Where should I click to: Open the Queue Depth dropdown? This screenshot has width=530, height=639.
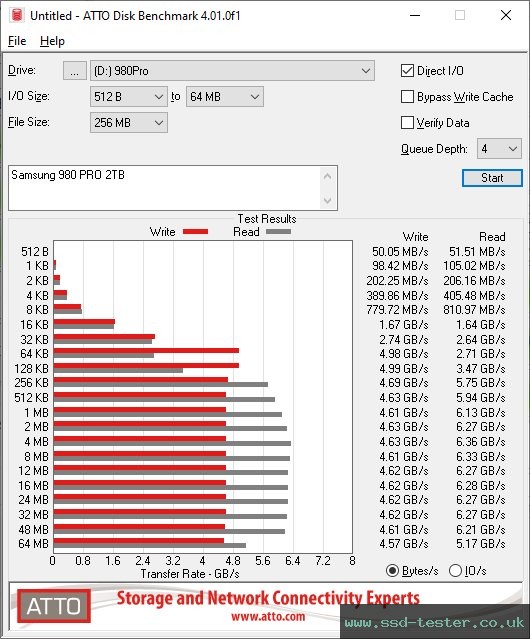(x=499, y=149)
